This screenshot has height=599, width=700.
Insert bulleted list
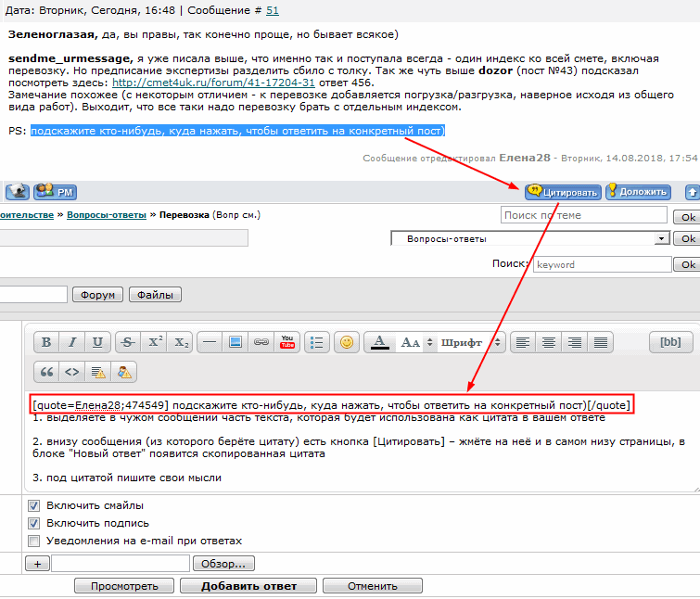pos(317,342)
